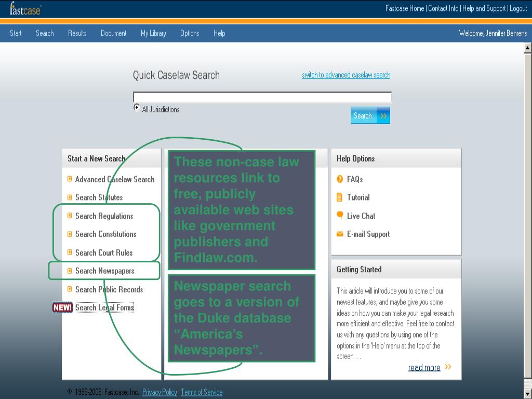Screen dimensions: 532x399
Task: Open the Tutorial help option
Action: pos(358,197)
